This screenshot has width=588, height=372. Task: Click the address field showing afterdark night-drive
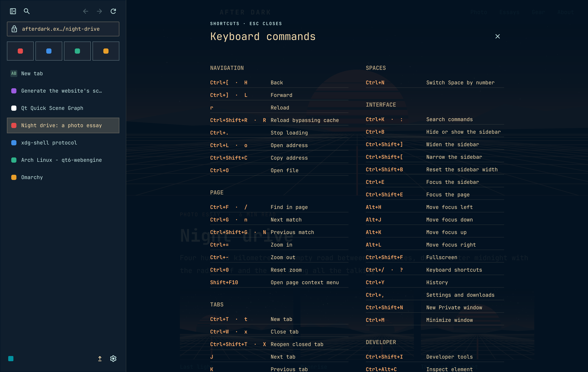tap(63, 29)
